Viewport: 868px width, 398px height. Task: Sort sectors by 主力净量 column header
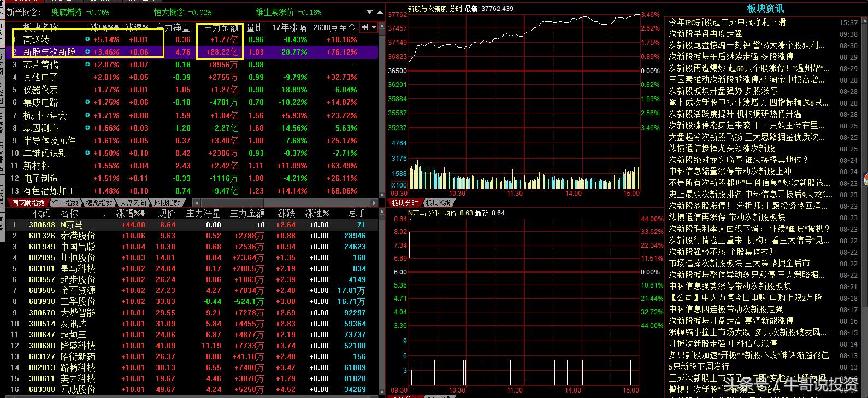tap(173, 27)
